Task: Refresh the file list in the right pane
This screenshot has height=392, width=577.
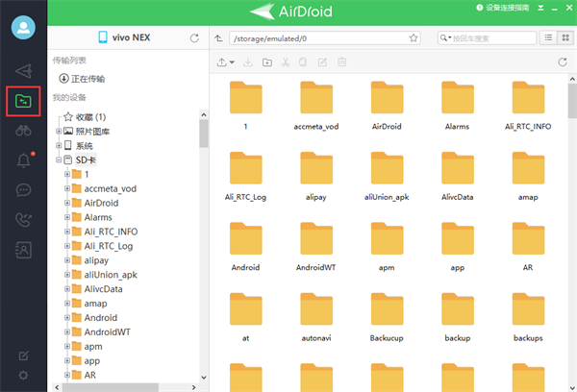Action: tap(563, 62)
